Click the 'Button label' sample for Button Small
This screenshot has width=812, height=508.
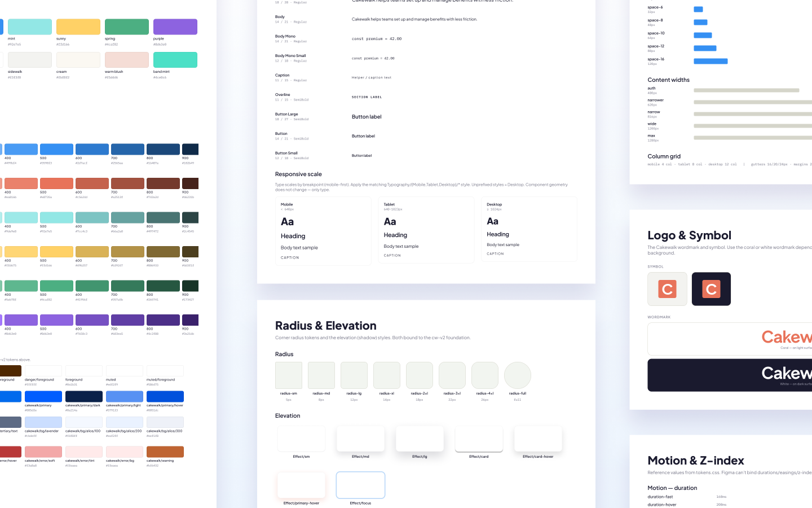(361, 156)
